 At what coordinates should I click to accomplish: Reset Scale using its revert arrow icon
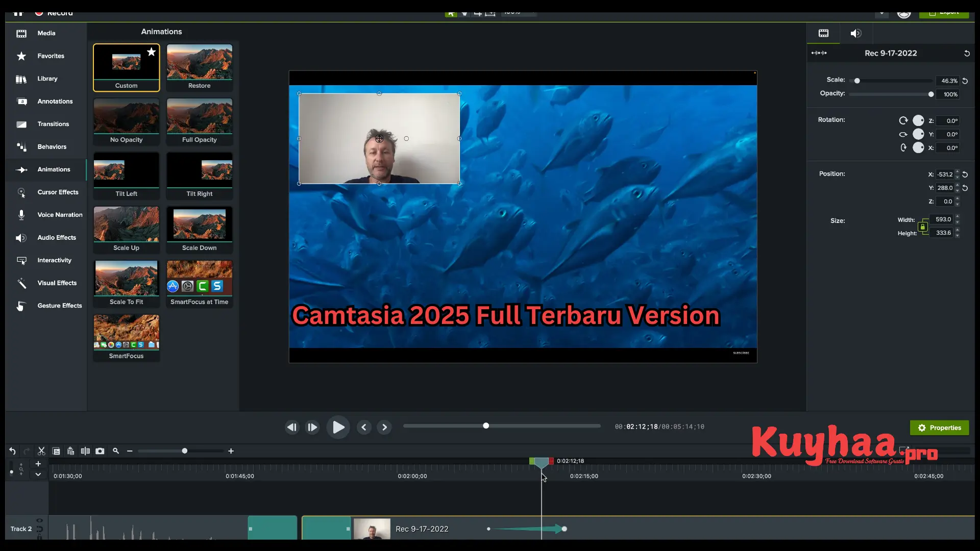(x=965, y=81)
